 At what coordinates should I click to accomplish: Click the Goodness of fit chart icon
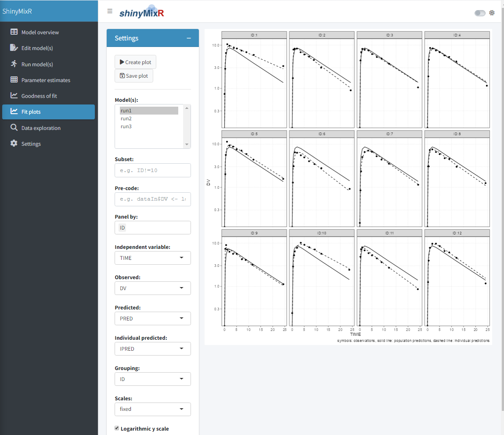point(14,95)
